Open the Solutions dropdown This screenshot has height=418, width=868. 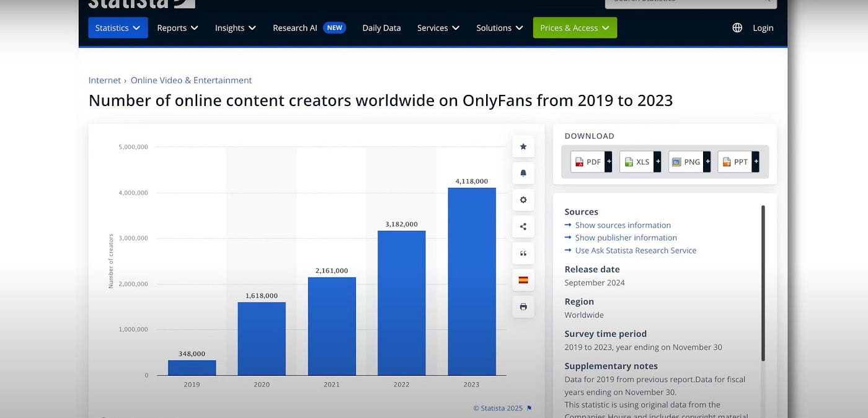(500, 28)
